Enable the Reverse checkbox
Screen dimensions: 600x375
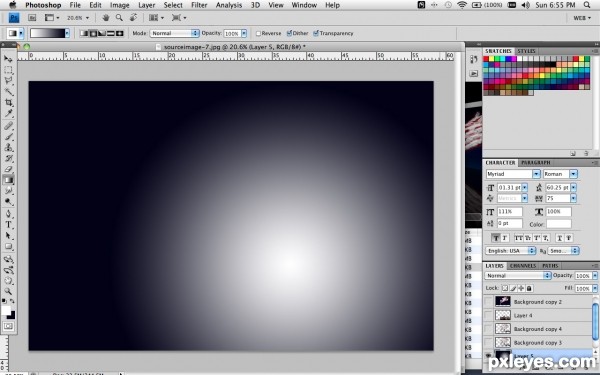point(258,33)
